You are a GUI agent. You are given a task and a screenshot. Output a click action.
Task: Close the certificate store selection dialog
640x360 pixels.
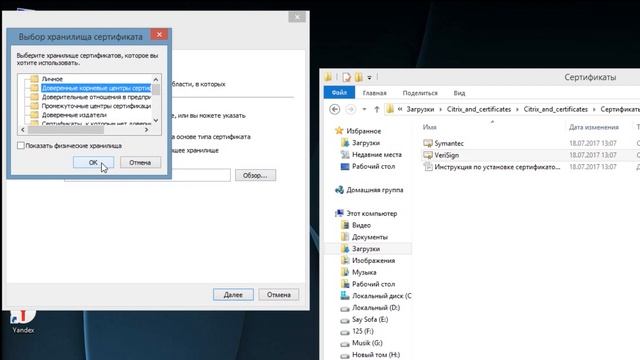(159, 35)
